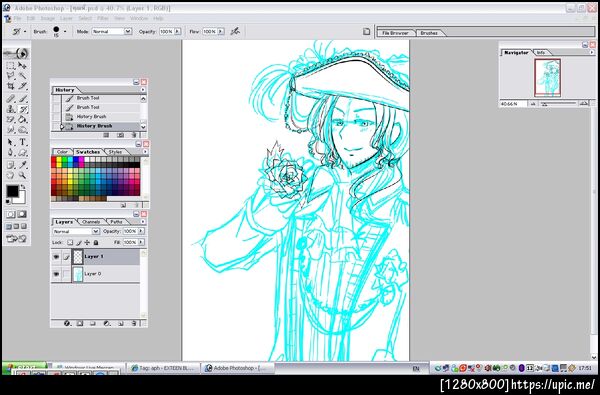This screenshot has height=395, width=600.
Task: Open the Fill slider arrow in Layers panel
Action: [x=141, y=242]
